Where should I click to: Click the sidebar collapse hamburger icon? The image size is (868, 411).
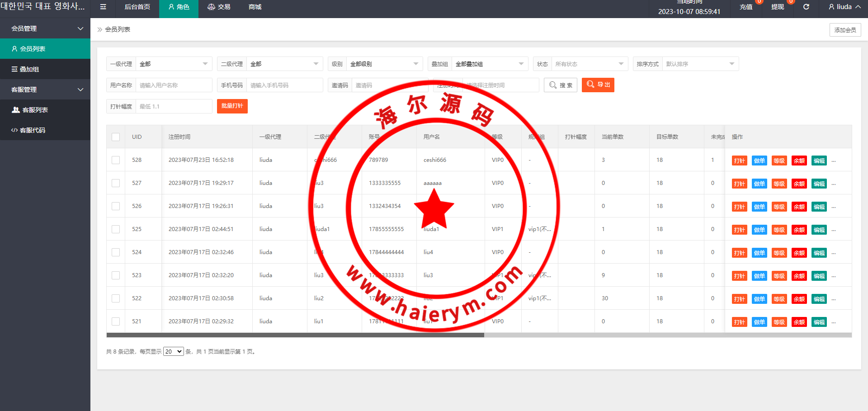103,7
